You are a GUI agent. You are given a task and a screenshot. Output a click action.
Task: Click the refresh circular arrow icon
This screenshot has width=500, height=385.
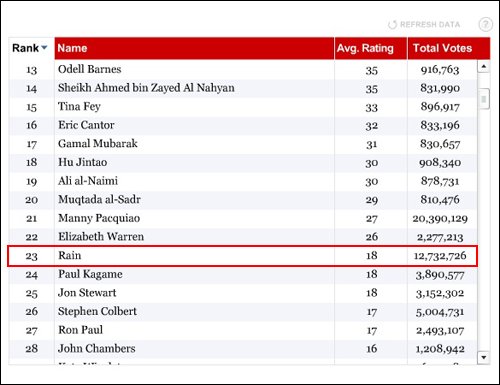392,25
